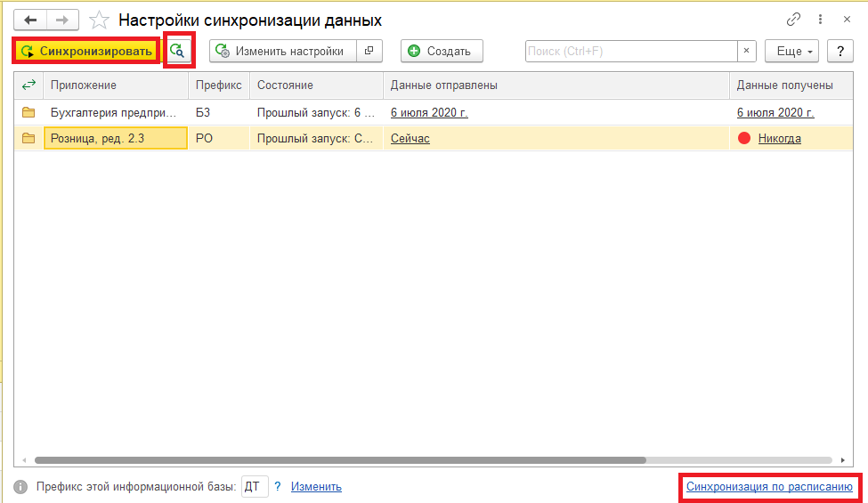Open help with question mark button
This screenshot has width=868, height=503.
coord(840,52)
